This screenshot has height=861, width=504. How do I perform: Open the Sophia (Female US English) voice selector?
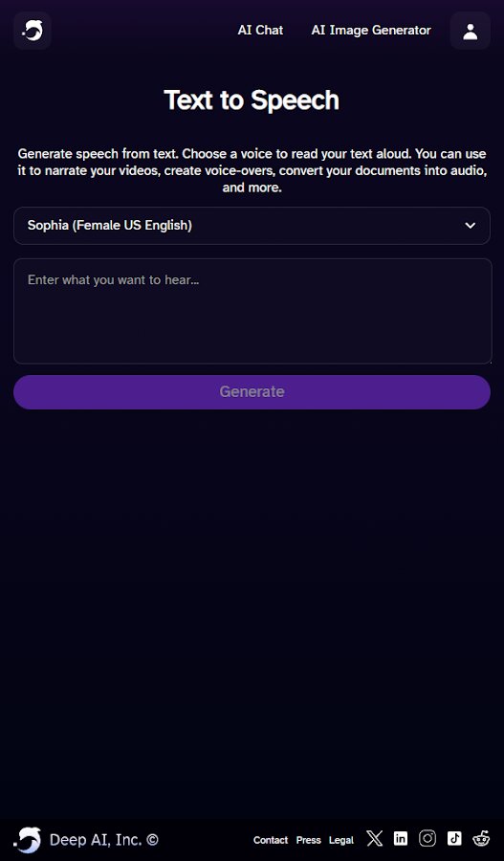tap(252, 226)
